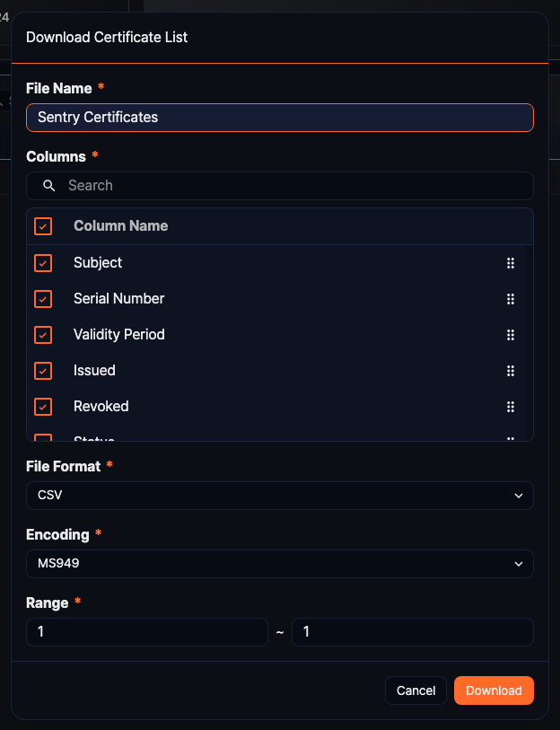Click the Validity Period drag handle icon
The image size is (560, 730).
coord(511,335)
